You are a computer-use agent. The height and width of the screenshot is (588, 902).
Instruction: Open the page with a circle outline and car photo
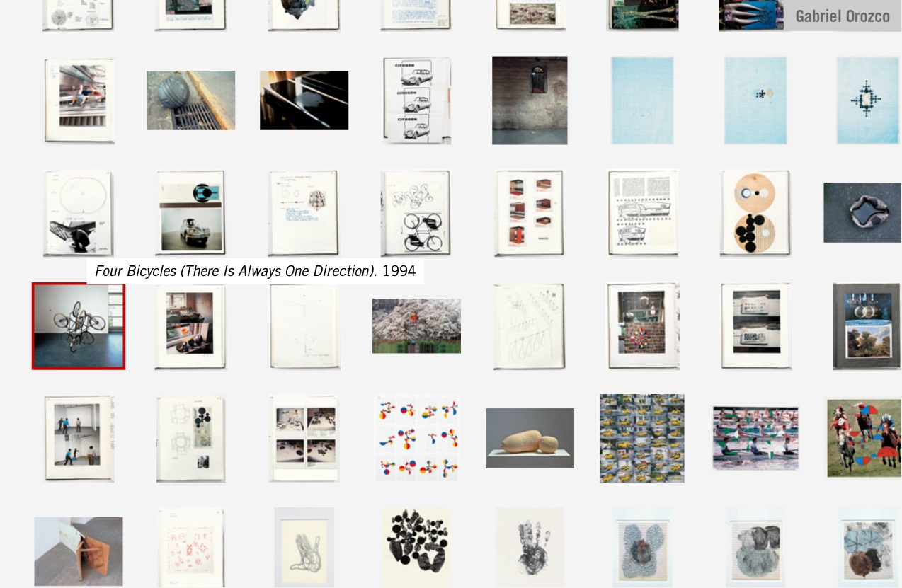pos(79,212)
